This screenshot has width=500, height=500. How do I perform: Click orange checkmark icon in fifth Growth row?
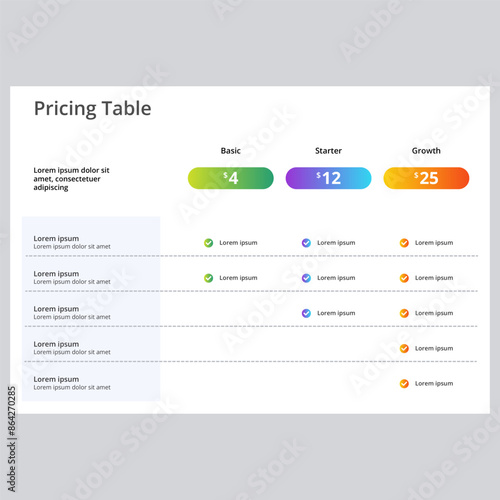pyautogui.click(x=404, y=384)
